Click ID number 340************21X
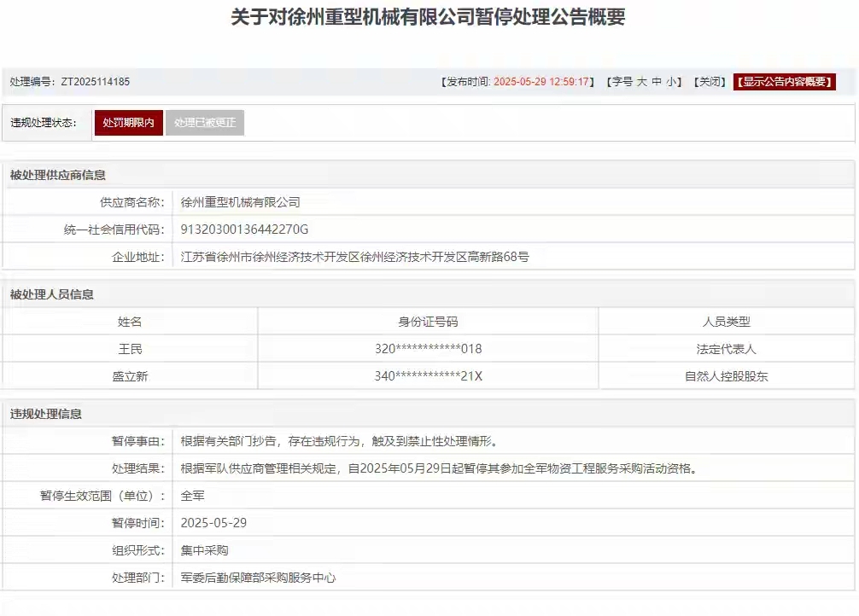 (428, 376)
